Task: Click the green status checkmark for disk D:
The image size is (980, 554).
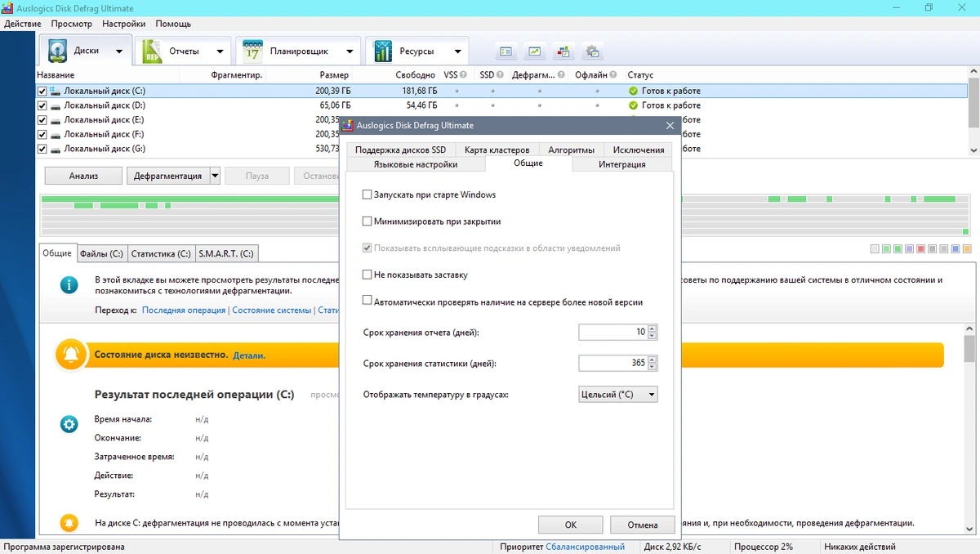Action: pos(633,105)
